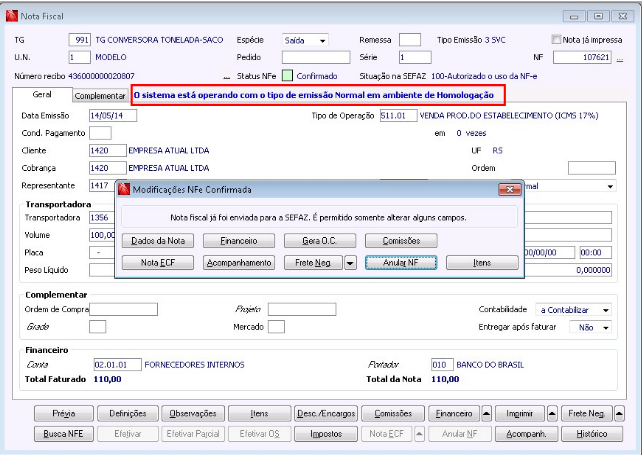Open the Espécie dropdown showing Saída
This screenshot has height=455, width=642.
point(322,41)
